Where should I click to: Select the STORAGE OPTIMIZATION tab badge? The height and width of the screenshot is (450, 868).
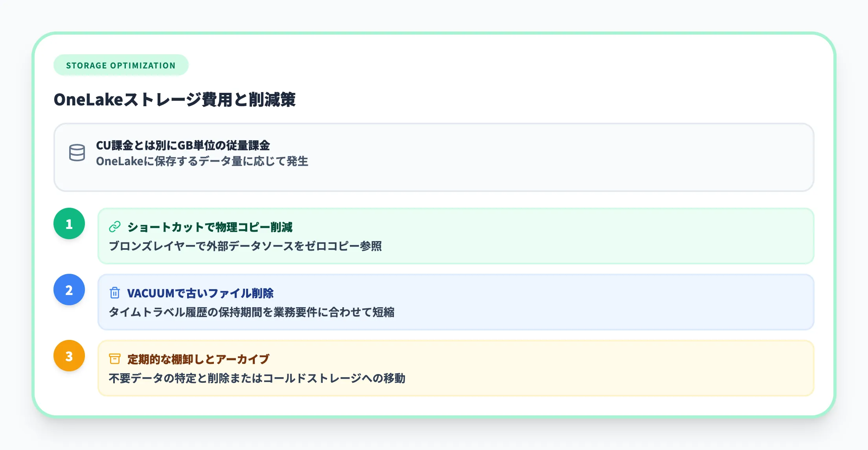121,65
